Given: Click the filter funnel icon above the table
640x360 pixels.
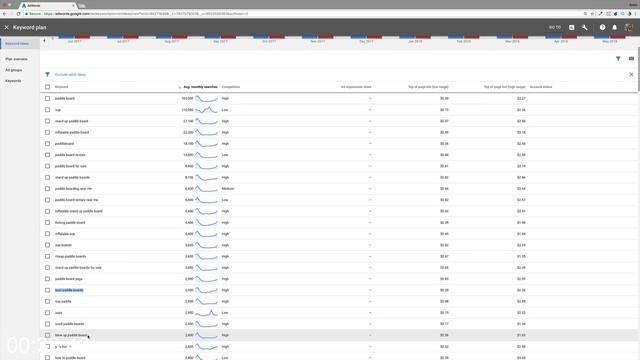Looking at the screenshot, I should [618, 59].
